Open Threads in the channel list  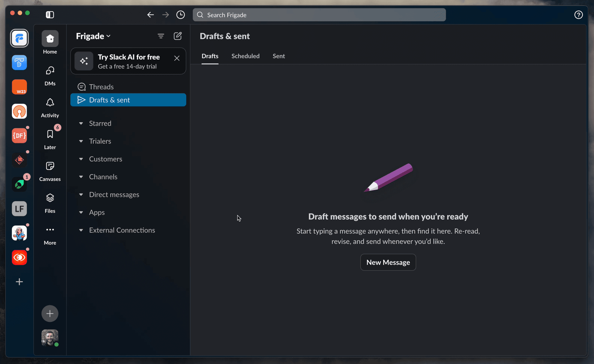point(128,87)
